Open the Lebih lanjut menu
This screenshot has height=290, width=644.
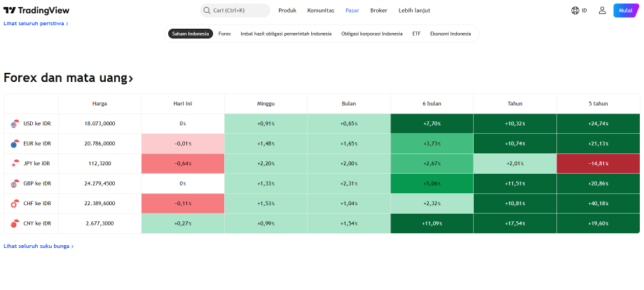click(x=414, y=11)
